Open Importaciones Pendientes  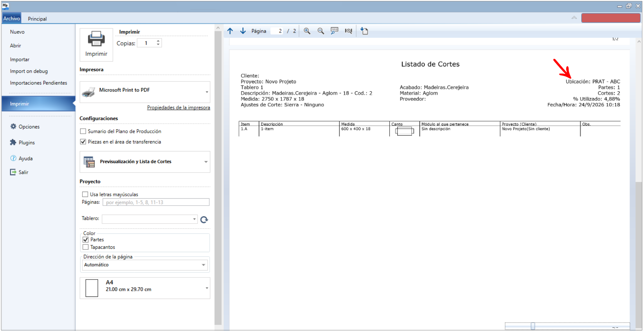[38, 83]
